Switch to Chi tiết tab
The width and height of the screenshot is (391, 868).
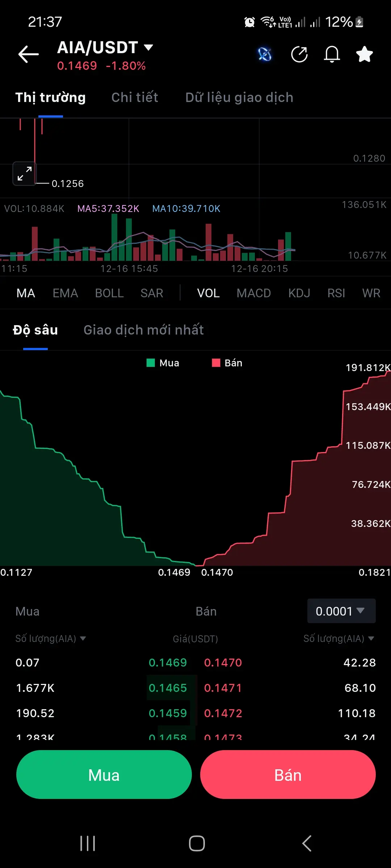(135, 97)
